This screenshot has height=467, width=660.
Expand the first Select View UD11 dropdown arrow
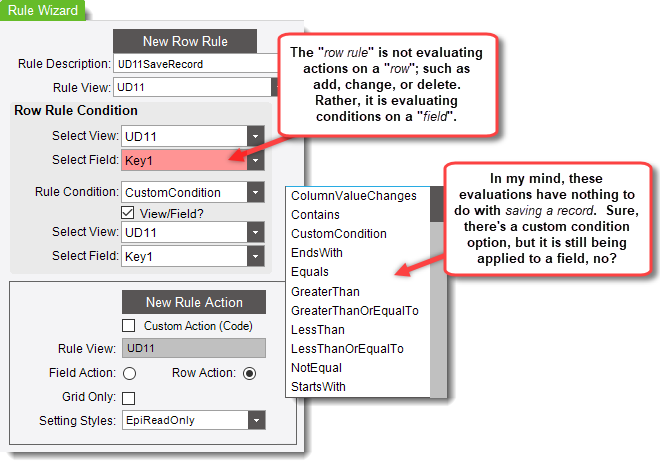pyautogui.click(x=255, y=136)
